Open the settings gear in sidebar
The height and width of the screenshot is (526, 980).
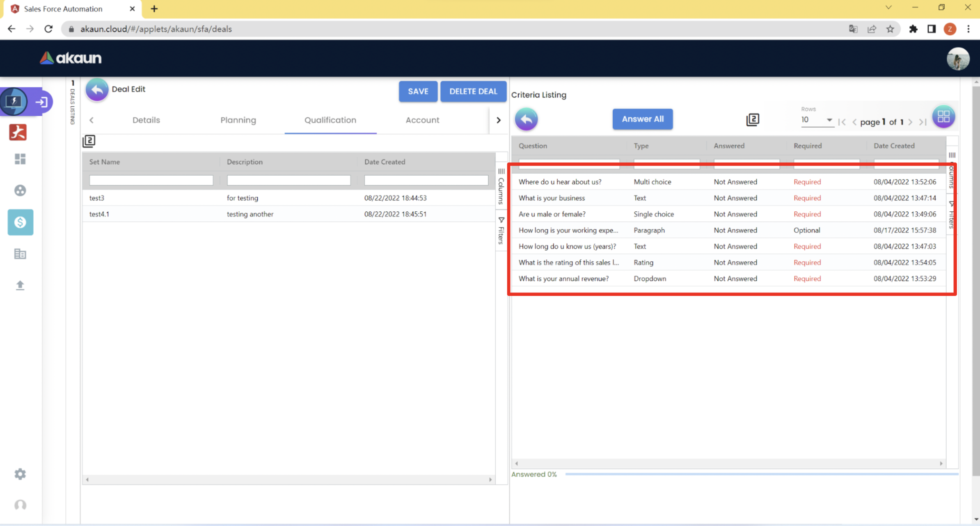pos(20,474)
